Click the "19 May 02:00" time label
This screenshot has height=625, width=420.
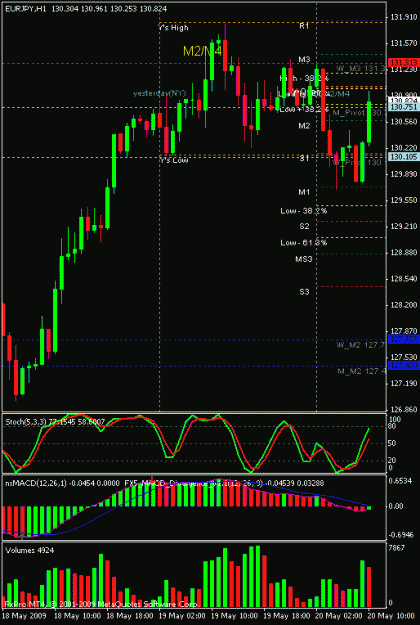coord(181,616)
